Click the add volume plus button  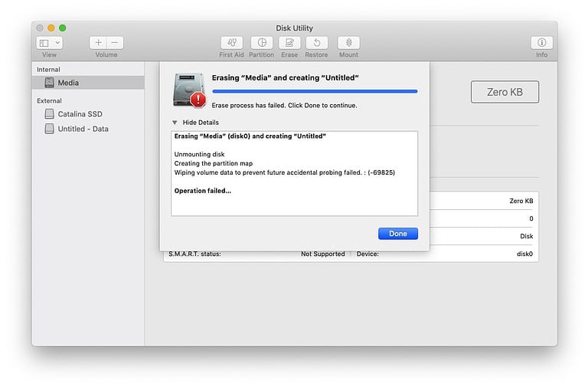coord(98,43)
